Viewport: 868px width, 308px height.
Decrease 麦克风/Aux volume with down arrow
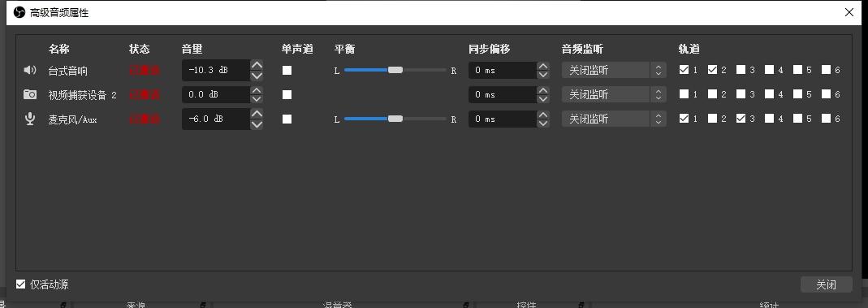tap(257, 124)
